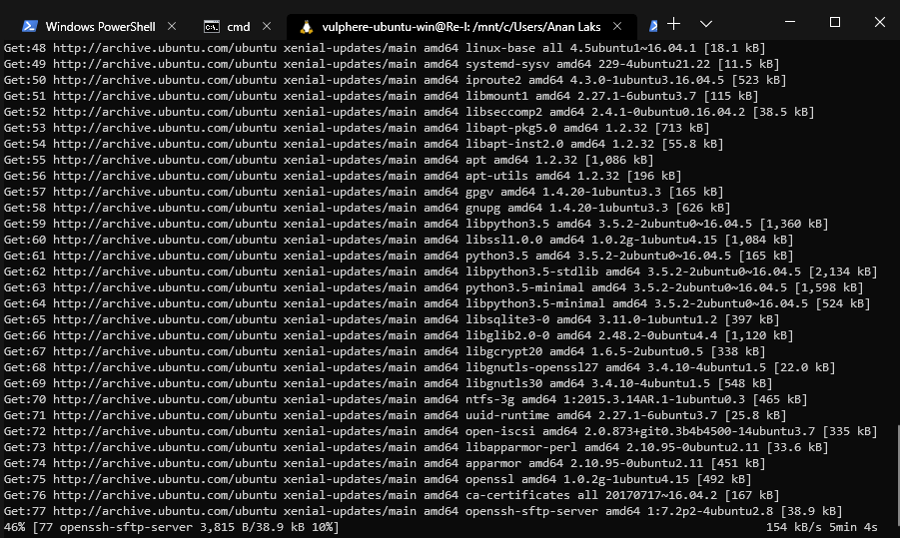Screen dimensions: 900x538
Task: Click the Get:62 libpython3.5-stdlib line
Action: point(440,272)
